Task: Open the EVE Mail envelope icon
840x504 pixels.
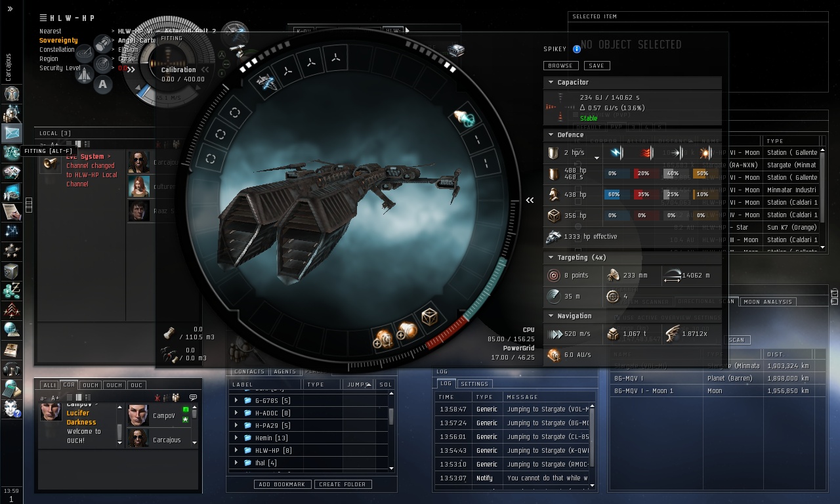Action: click(x=12, y=133)
